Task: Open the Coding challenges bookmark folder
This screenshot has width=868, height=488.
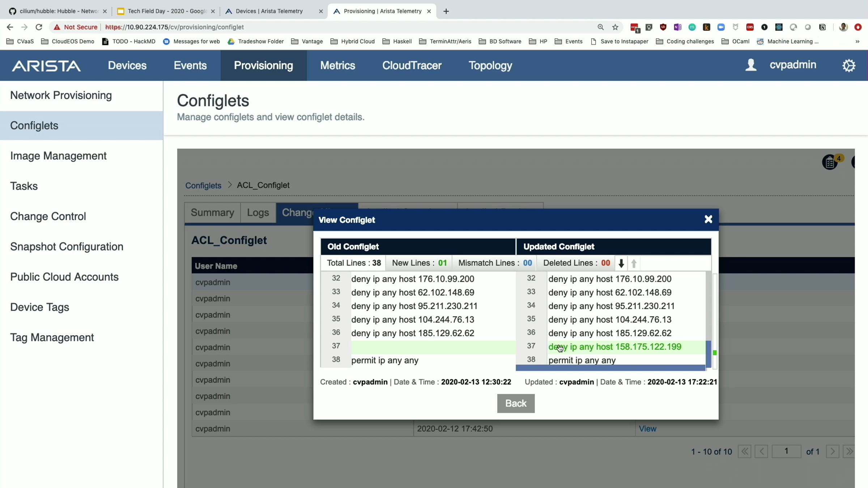Action: pyautogui.click(x=685, y=42)
